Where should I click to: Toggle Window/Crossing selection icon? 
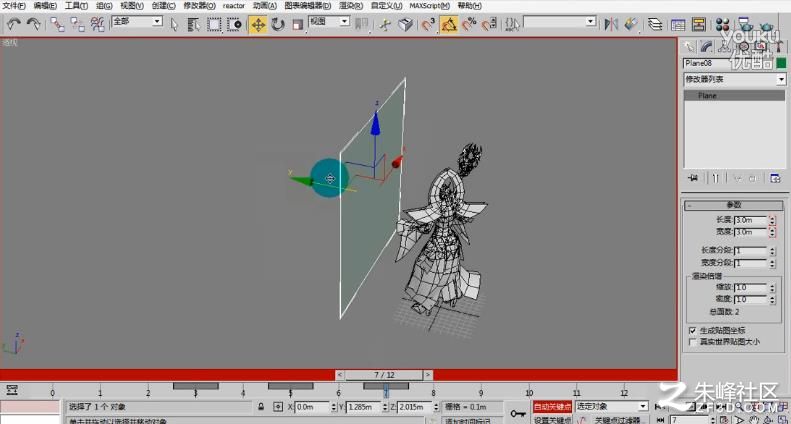234,24
